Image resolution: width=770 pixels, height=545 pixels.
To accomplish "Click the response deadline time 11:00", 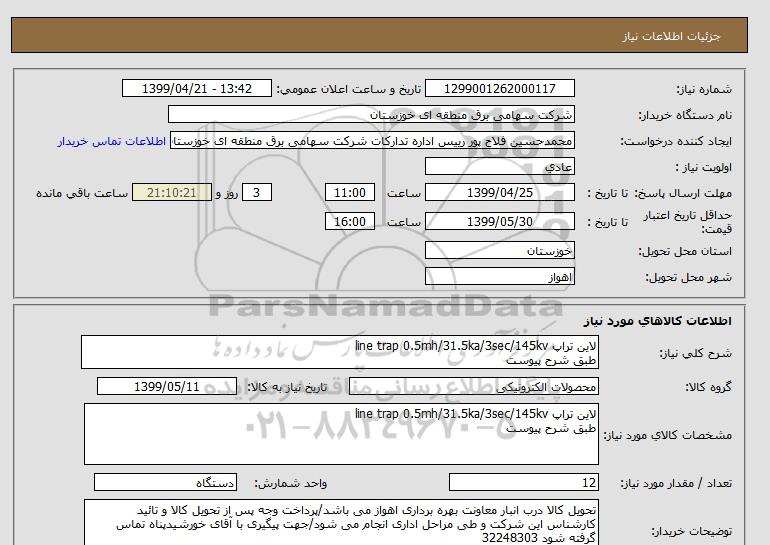I will point(351,192).
